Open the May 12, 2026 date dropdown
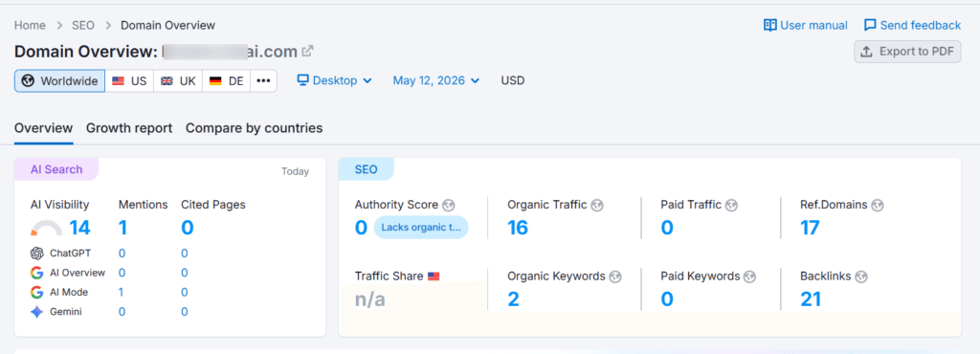The width and height of the screenshot is (980, 354). coord(436,80)
